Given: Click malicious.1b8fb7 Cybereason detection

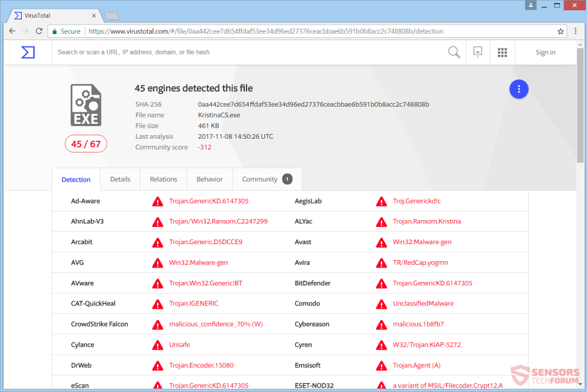Looking at the screenshot, I should click(x=418, y=324).
